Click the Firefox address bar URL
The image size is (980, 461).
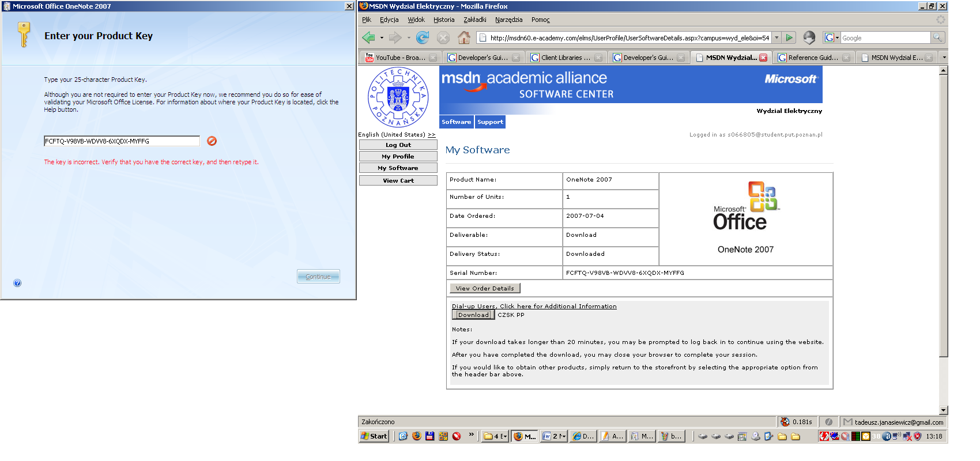630,37
